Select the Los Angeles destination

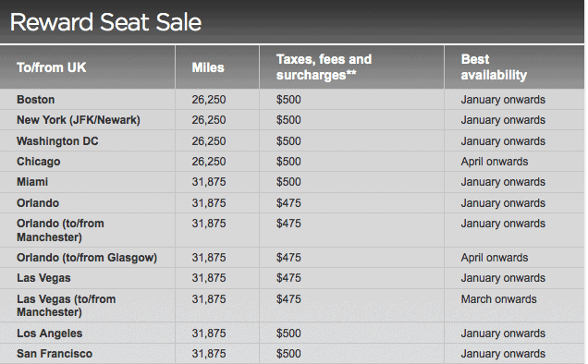tap(50, 334)
